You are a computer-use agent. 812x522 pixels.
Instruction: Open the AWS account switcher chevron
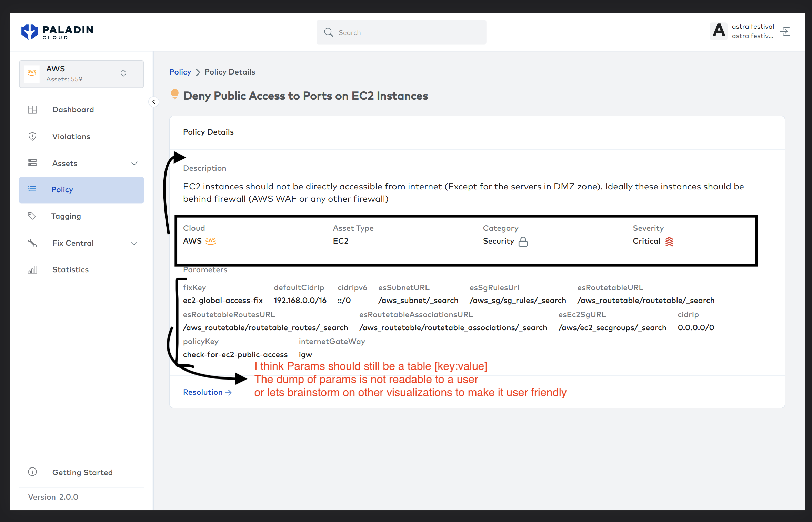click(x=123, y=73)
